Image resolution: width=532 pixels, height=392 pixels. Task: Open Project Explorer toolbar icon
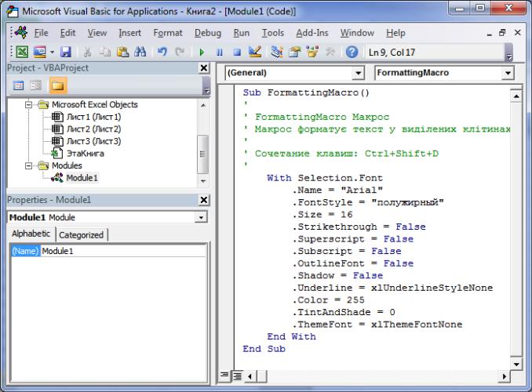pos(277,52)
